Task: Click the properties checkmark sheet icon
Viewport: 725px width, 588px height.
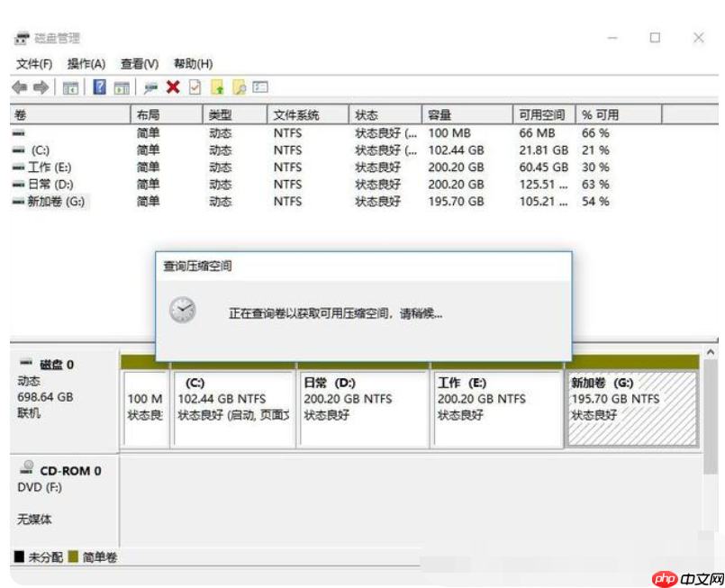Action: pos(195,87)
